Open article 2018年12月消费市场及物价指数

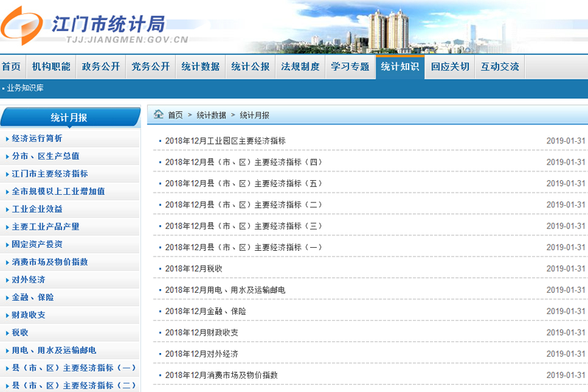point(221,375)
